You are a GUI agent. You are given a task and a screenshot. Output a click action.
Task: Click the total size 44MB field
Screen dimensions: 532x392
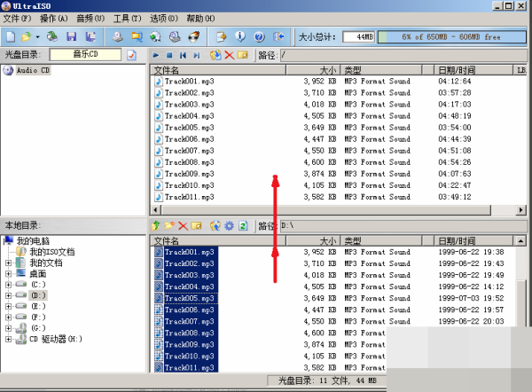(x=358, y=36)
